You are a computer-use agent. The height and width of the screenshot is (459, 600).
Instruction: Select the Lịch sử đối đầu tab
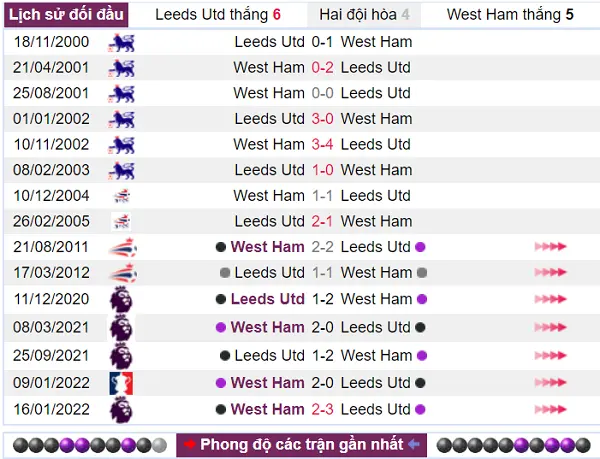(66, 15)
